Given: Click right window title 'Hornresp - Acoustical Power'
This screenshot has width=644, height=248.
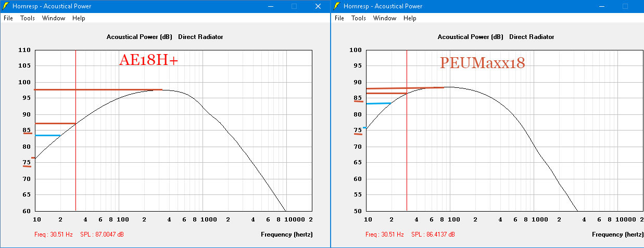Looking at the screenshot, I should click(x=383, y=6).
